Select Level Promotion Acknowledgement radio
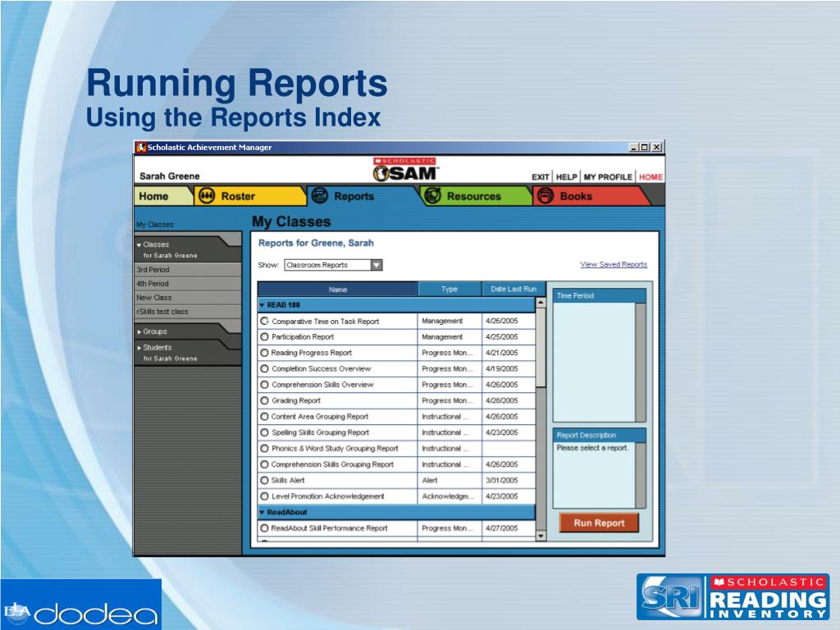 point(264,496)
